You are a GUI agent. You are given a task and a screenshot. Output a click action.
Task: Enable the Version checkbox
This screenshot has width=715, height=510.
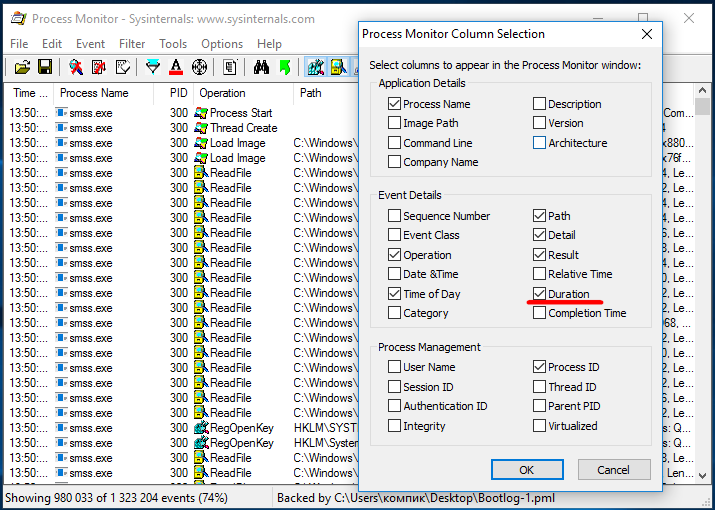tap(539, 123)
